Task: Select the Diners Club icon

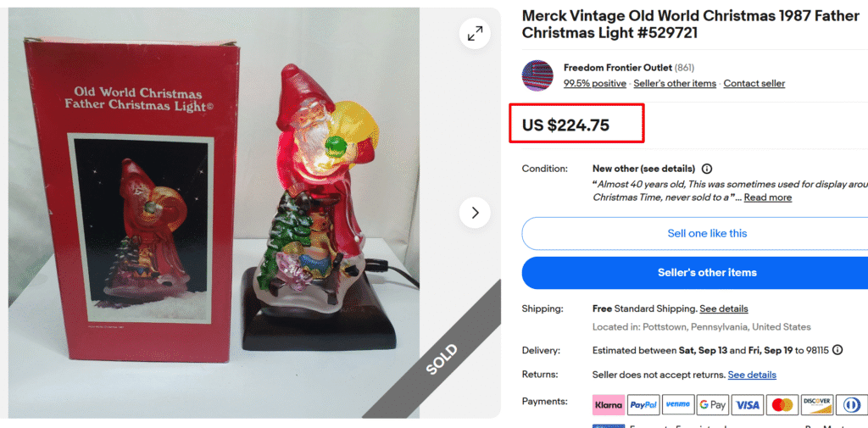Action: [851, 405]
